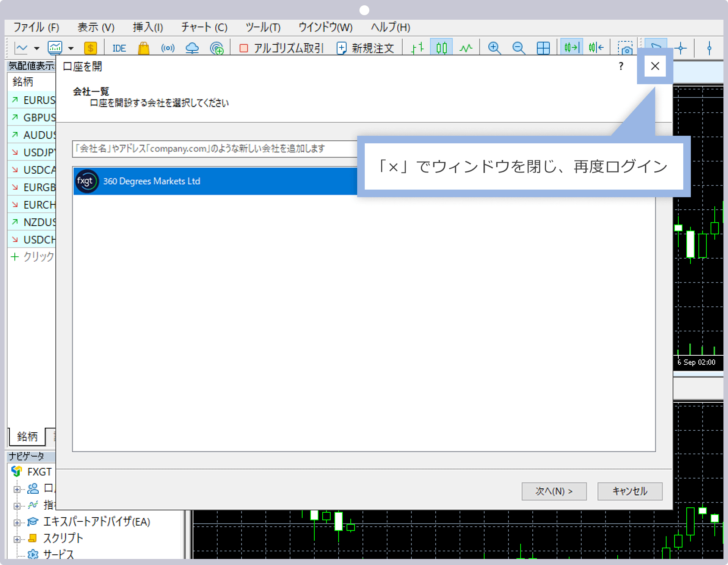Toggle アルゴリズム取引 algorithmic trading
This screenshot has width=728, height=565.
281,48
